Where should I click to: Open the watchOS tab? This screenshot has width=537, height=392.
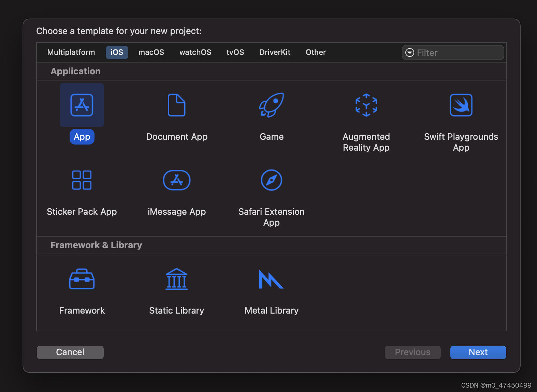(195, 52)
